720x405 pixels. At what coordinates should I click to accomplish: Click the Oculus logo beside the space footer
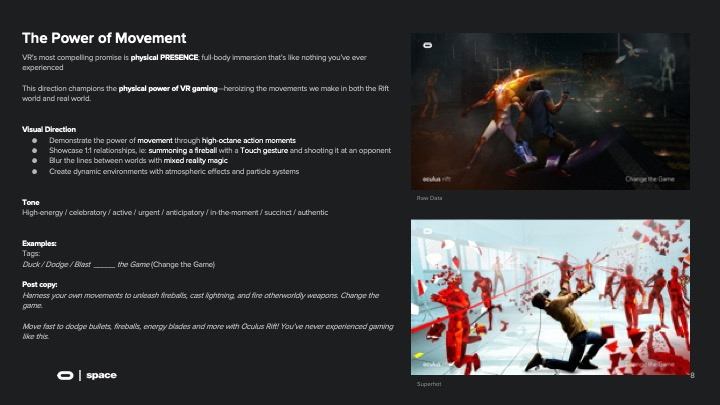(x=65, y=376)
